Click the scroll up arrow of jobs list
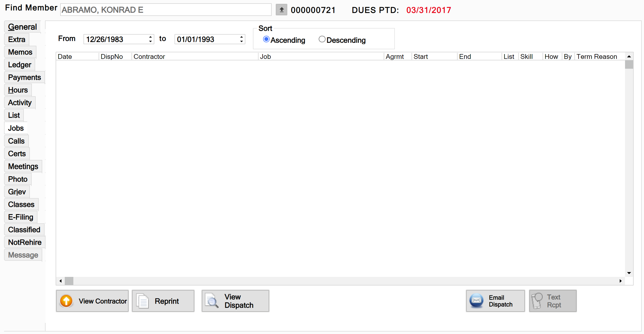 click(629, 57)
